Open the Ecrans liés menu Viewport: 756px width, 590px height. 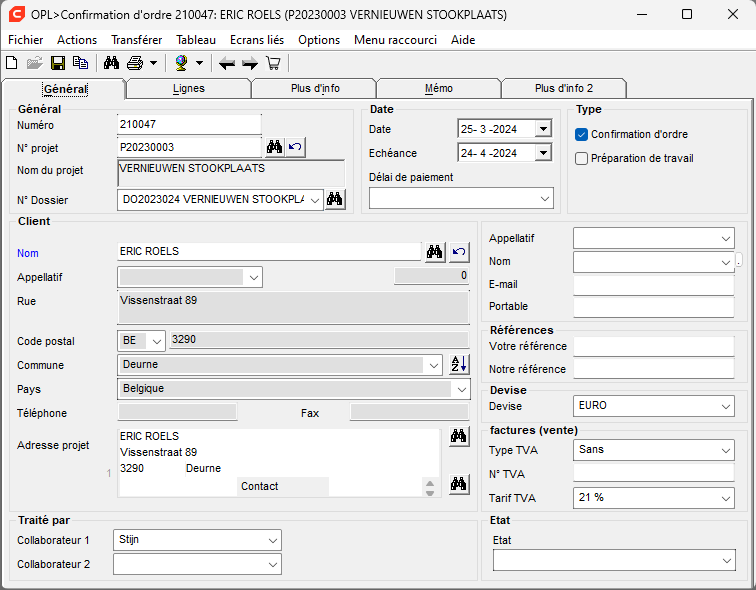click(x=257, y=40)
